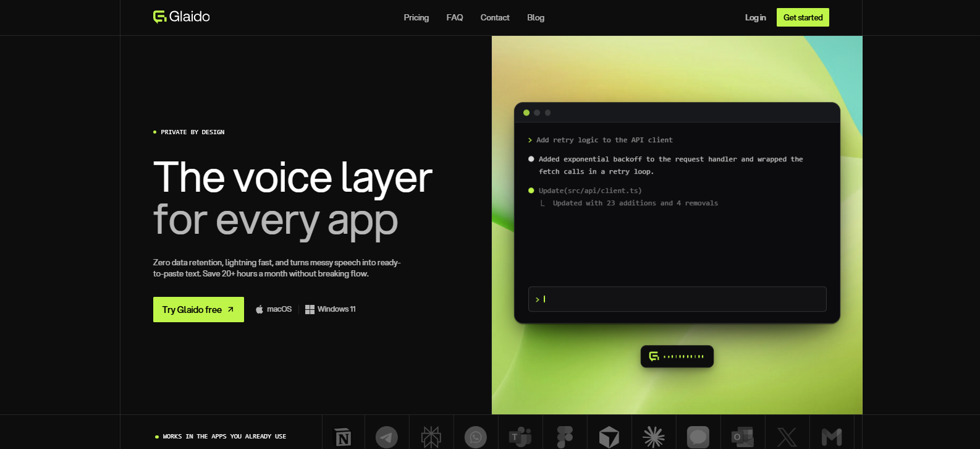Click the Try Glaido free button
Image resolution: width=980 pixels, height=449 pixels.
click(x=198, y=309)
